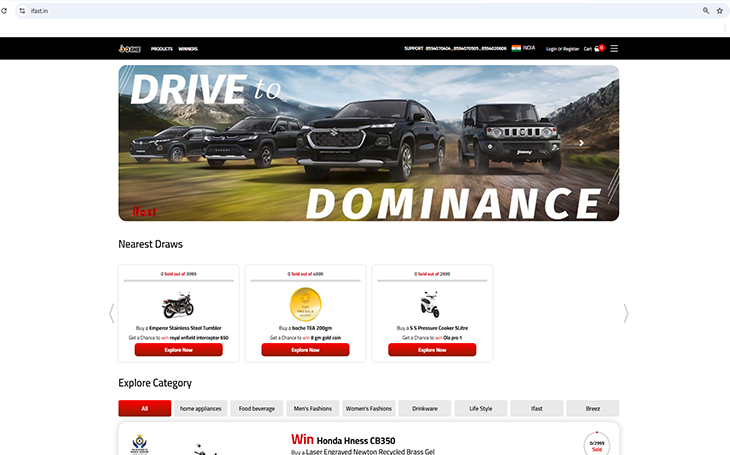This screenshot has height=455, width=730.
Task: Click '0 Sold out of 3999' label
Action: click(179, 274)
